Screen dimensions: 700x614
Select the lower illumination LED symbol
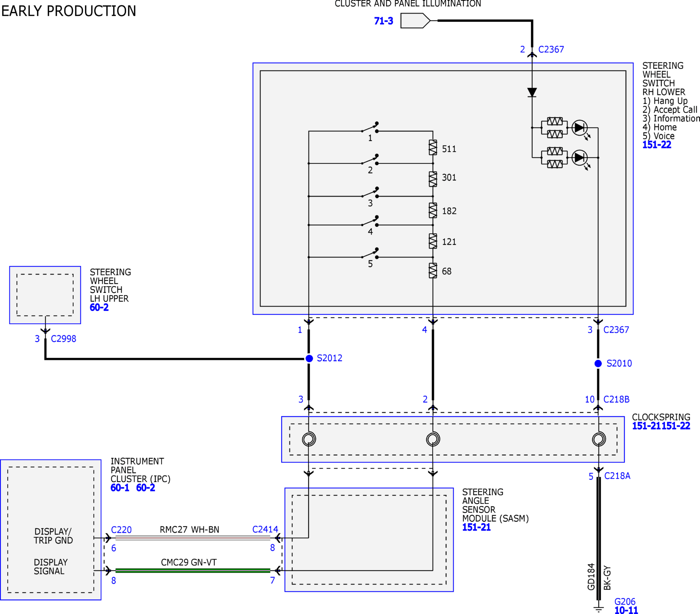(x=580, y=157)
